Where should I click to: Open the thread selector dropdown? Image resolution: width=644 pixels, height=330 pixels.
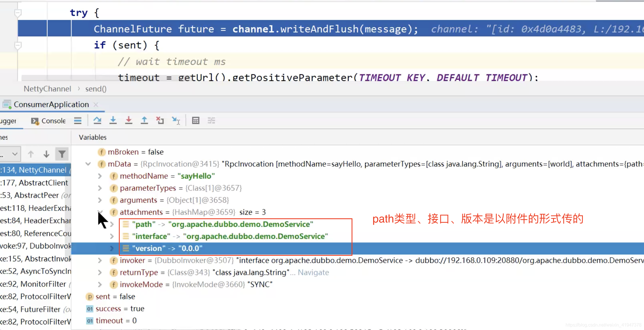click(x=10, y=154)
